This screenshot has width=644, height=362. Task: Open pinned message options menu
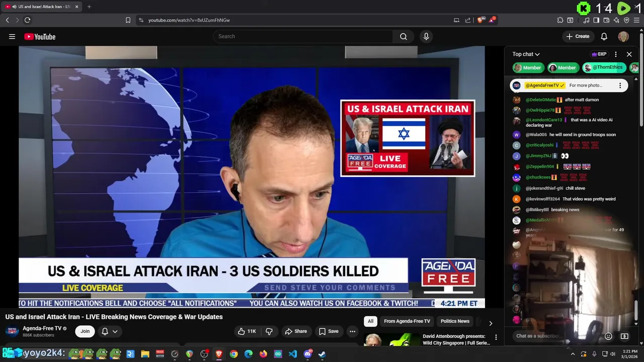pos(620,85)
